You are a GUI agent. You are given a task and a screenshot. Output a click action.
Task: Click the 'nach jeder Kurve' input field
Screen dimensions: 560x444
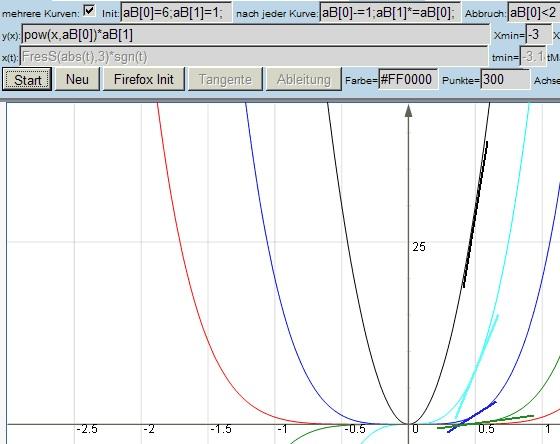390,13
